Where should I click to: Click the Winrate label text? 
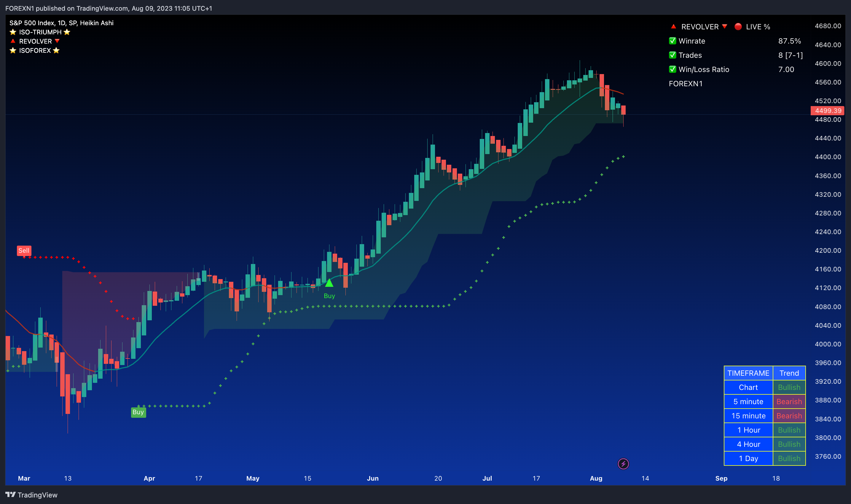pyautogui.click(x=691, y=41)
